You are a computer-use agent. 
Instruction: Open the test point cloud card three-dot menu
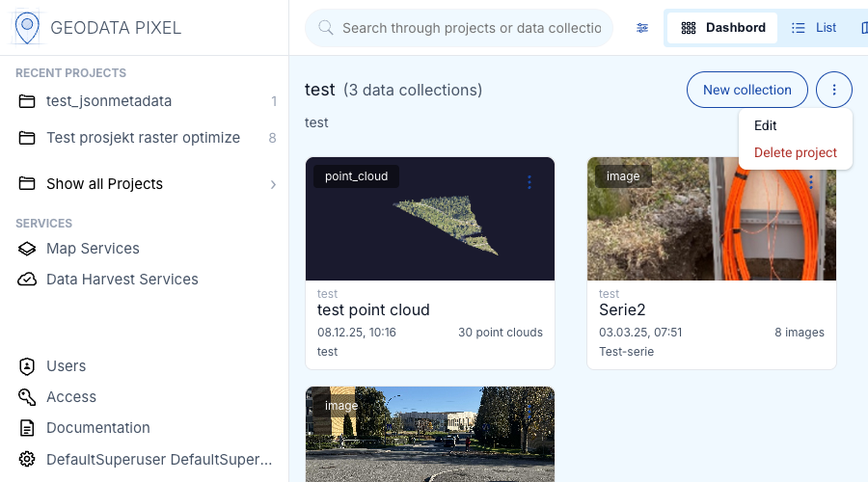point(529,182)
